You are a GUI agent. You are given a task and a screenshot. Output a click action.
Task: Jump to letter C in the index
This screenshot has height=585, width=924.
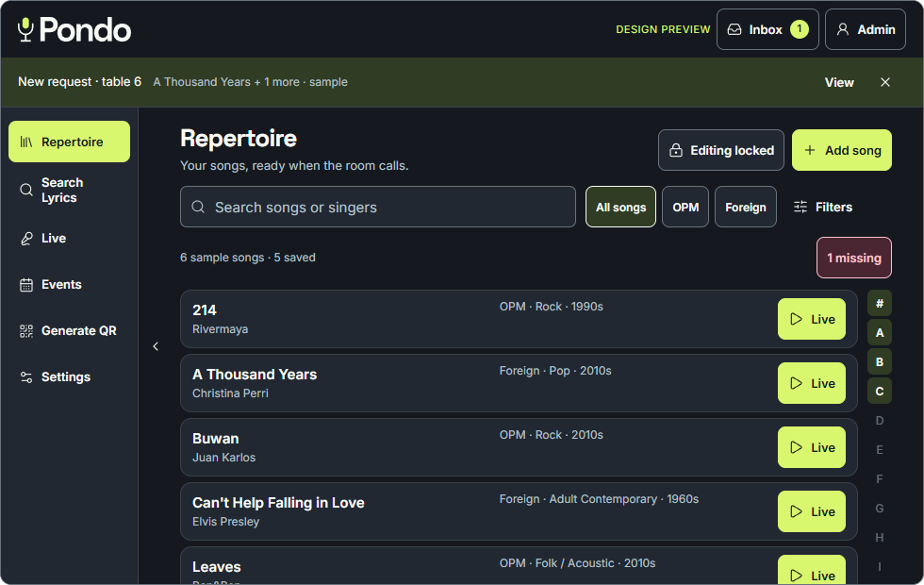point(879,391)
